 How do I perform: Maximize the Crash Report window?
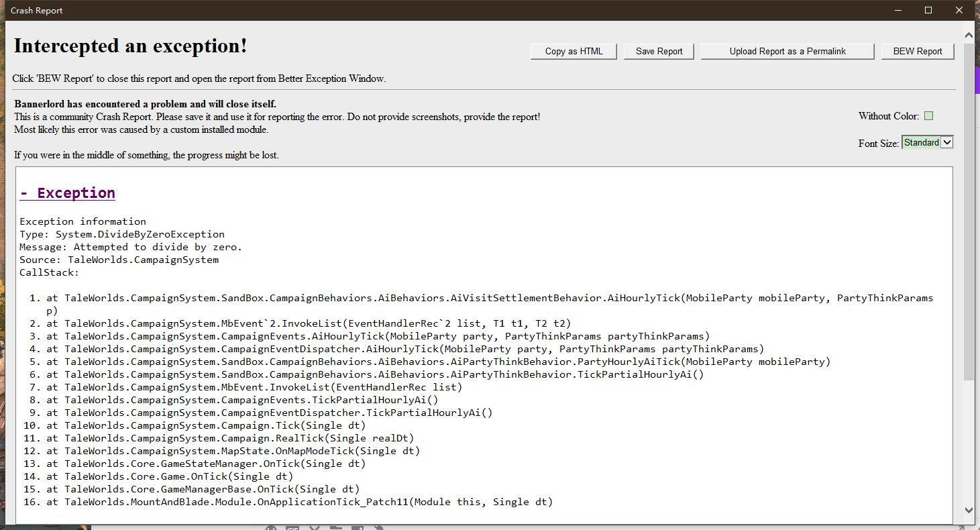(928, 10)
